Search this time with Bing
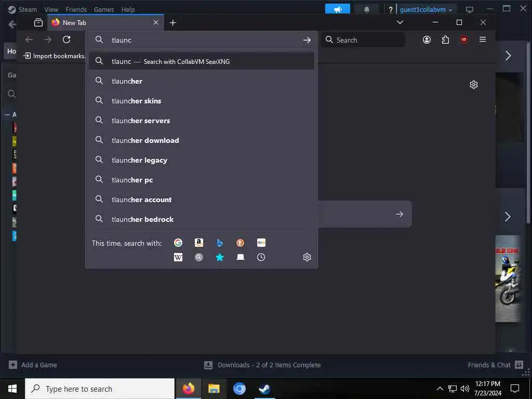 (x=220, y=243)
